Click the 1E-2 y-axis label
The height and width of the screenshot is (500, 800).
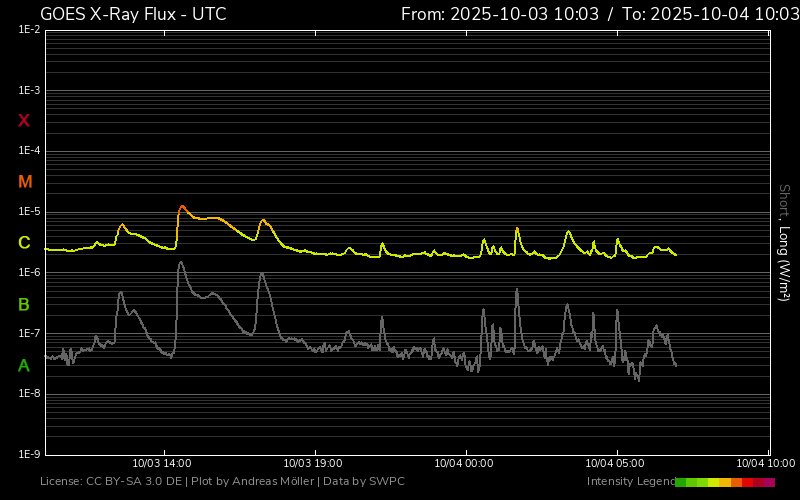[29, 30]
